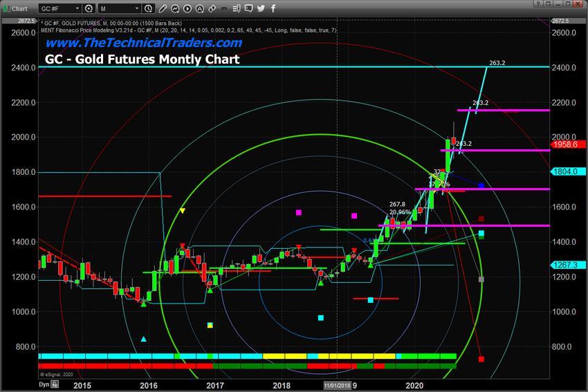Click the 1000.0 label on the left price axis

pos(24,311)
